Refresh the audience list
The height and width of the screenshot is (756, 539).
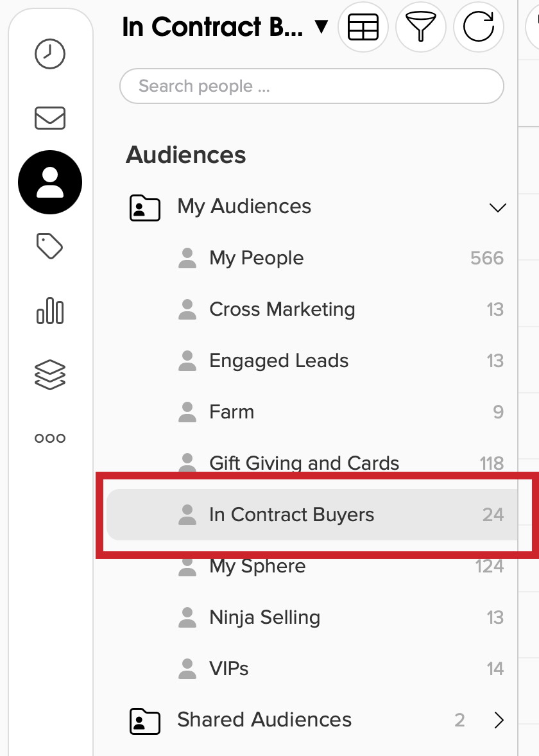[x=479, y=27]
